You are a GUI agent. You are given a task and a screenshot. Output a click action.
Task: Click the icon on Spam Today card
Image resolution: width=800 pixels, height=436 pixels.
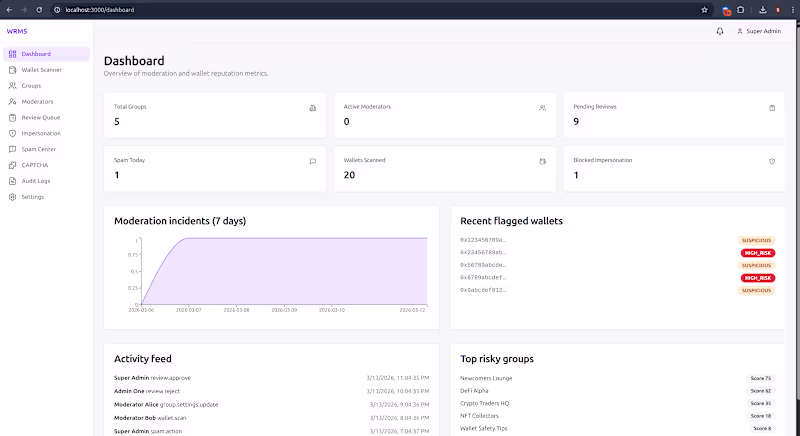313,161
